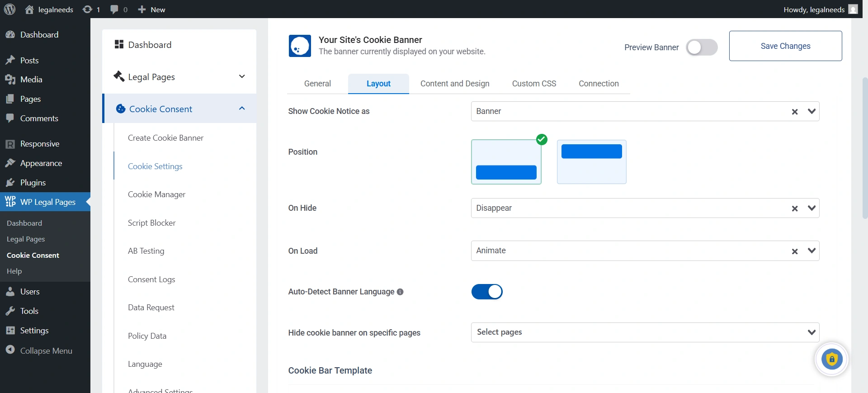Click the floating shield lock badge
This screenshot has height=393, width=868.
tap(831, 360)
